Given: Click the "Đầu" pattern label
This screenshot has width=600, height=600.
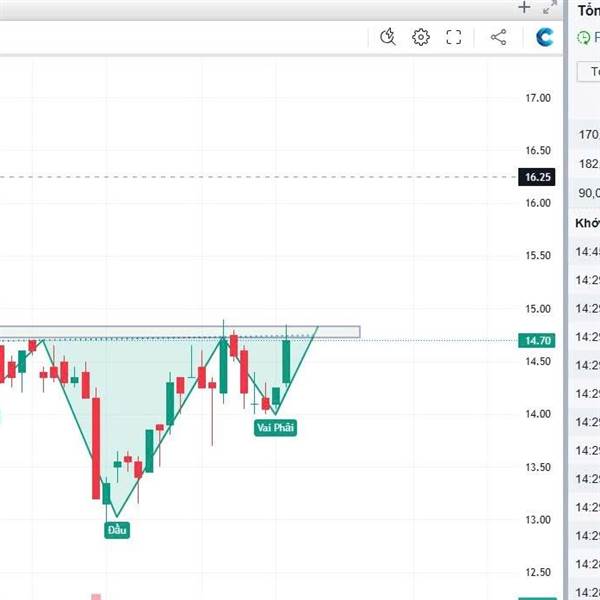Looking at the screenshot, I should 117,530.
